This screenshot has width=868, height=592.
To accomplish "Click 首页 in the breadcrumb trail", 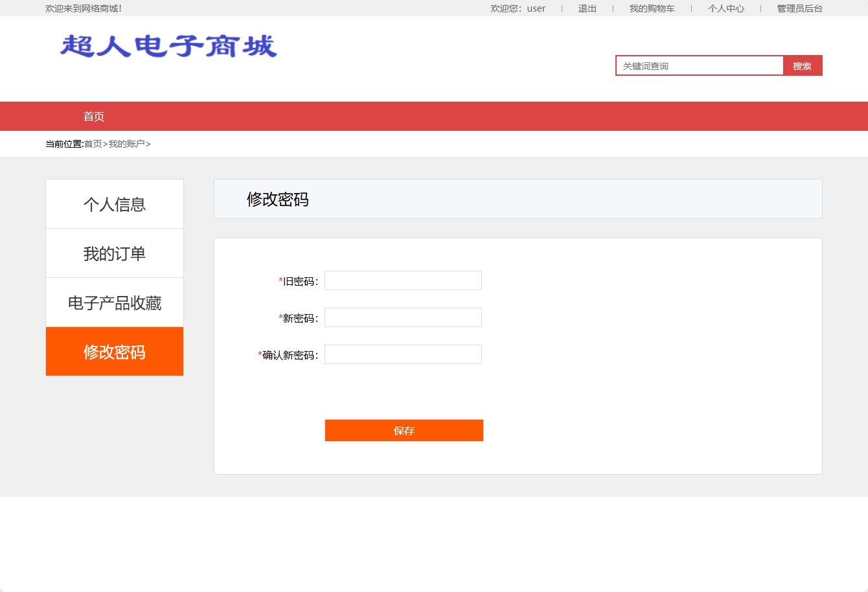I will (93, 144).
